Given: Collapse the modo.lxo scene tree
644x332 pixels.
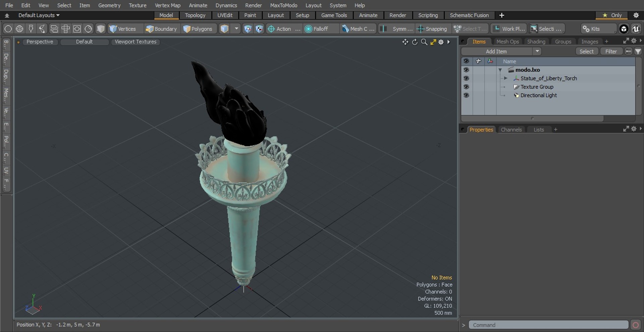Looking at the screenshot, I should pyautogui.click(x=500, y=70).
